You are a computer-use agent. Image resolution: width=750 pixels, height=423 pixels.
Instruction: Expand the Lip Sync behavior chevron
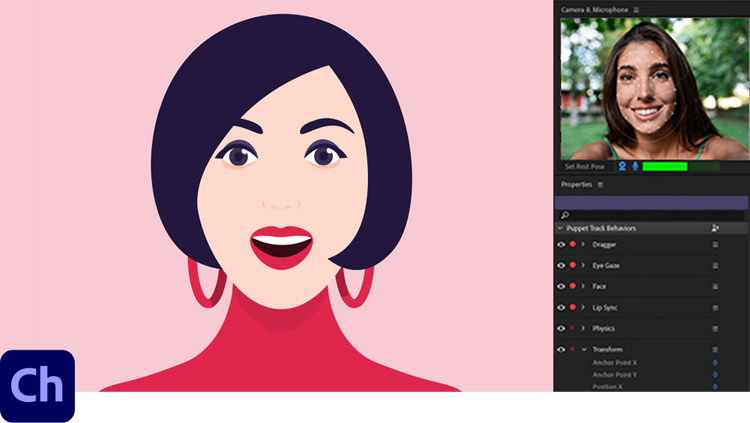coord(583,308)
